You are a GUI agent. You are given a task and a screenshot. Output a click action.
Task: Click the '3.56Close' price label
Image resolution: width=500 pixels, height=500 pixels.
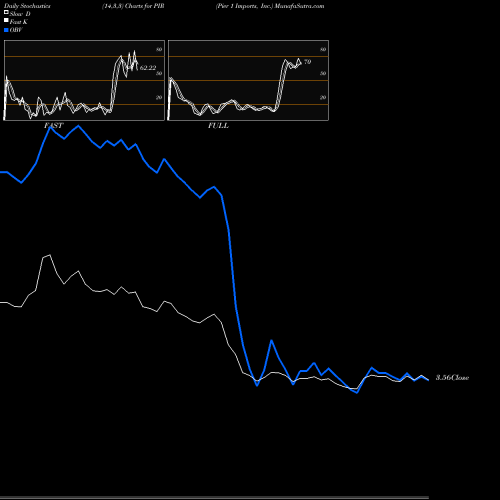pyautogui.click(x=452, y=378)
